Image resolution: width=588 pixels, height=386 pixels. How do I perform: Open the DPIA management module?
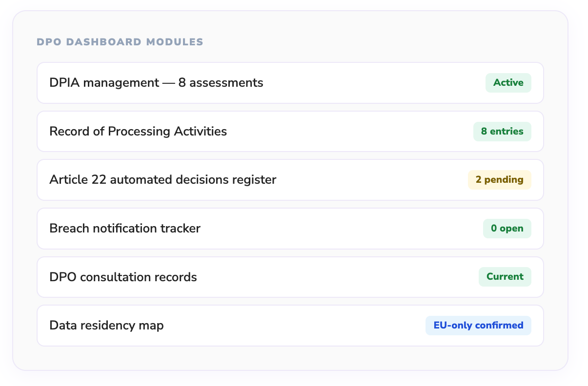tap(155, 83)
